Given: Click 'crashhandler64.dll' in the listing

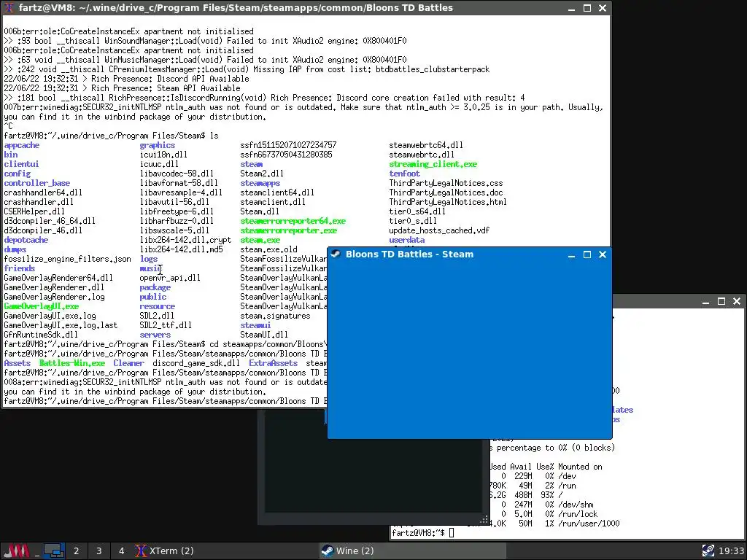Looking at the screenshot, I should (43, 192).
